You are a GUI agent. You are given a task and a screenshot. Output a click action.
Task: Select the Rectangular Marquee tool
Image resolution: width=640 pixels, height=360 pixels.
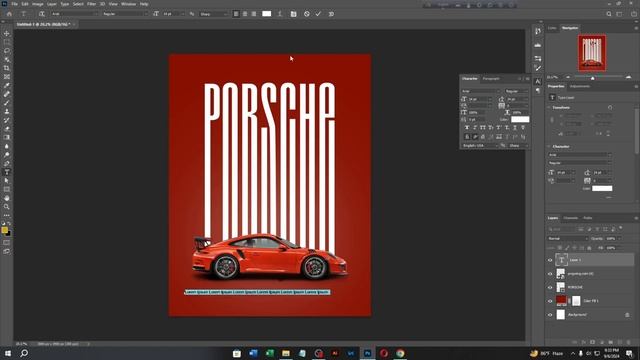click(x=7, y=42)
